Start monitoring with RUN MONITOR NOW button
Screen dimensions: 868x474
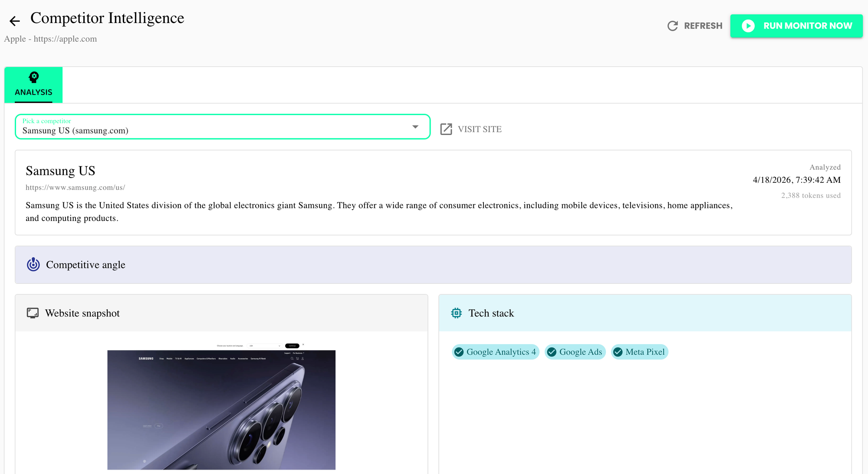[796, 26]
